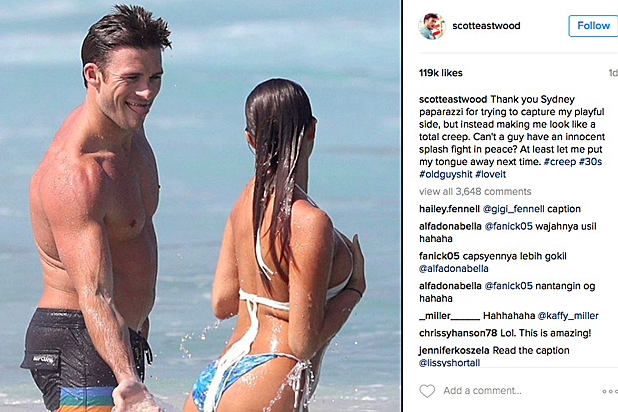
Task: Open the three-dots more options menu
Action: (610, 391)
